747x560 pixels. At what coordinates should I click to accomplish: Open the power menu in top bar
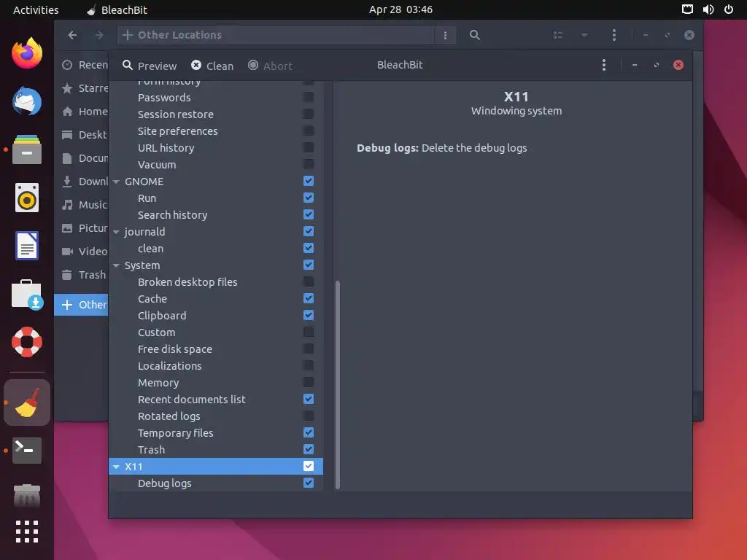coord(729,9)
